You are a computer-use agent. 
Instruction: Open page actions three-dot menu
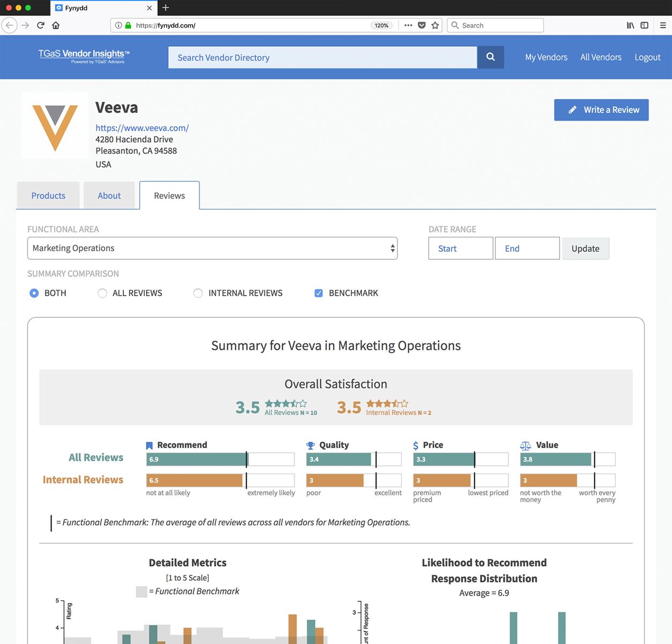click(408, 25)
